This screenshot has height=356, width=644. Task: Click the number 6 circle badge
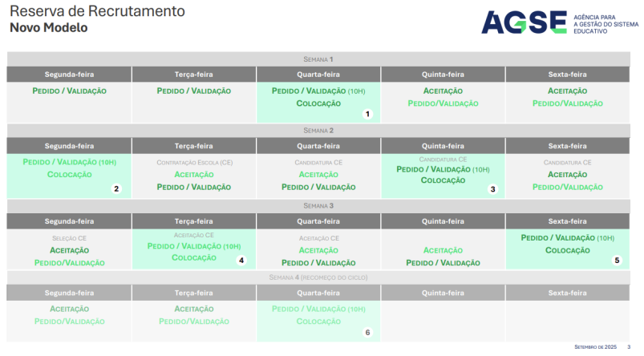tap(367, 332)
